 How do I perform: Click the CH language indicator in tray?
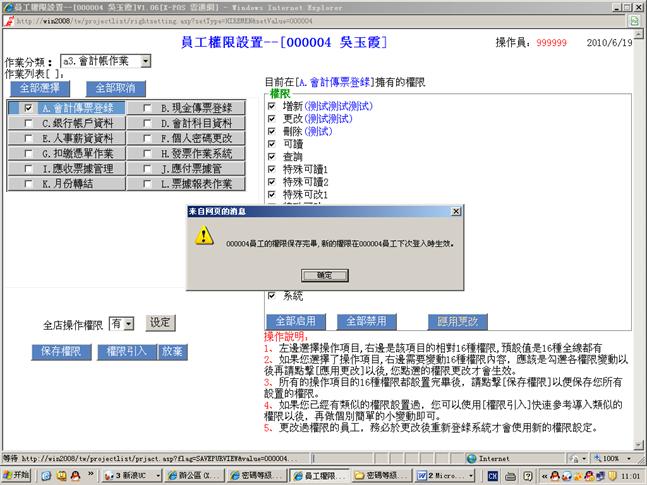pyautogui.click(x=491, y=474)
